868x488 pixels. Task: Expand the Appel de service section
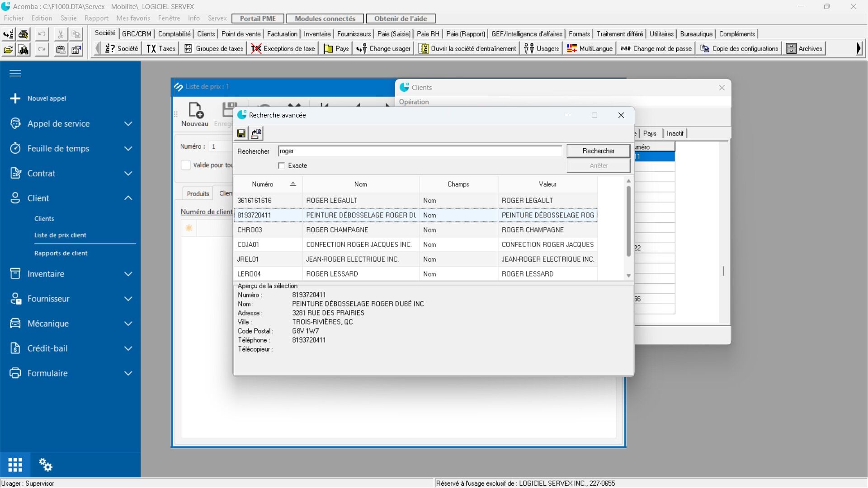pyautogui.click(x=128, y=124)
